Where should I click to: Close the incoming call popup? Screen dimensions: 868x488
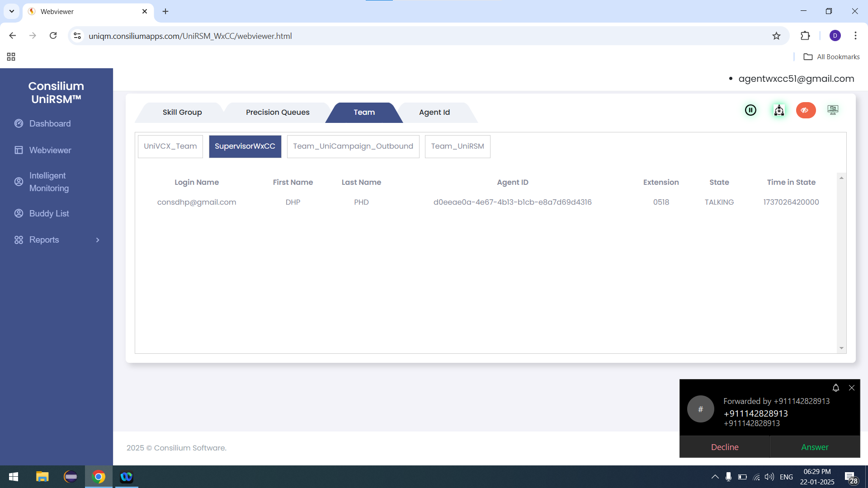coord(852,388)
